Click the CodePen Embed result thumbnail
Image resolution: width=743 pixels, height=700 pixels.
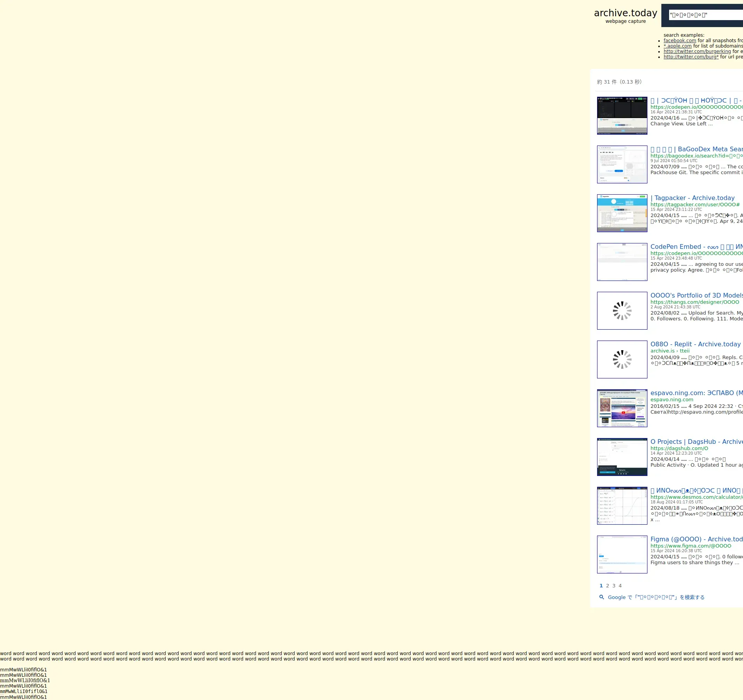point(622,262)
